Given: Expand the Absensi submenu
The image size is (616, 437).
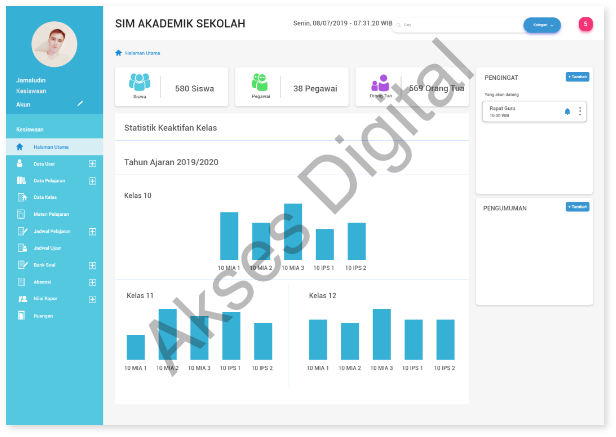Looking at the screenshot, I should coord(92,282).
